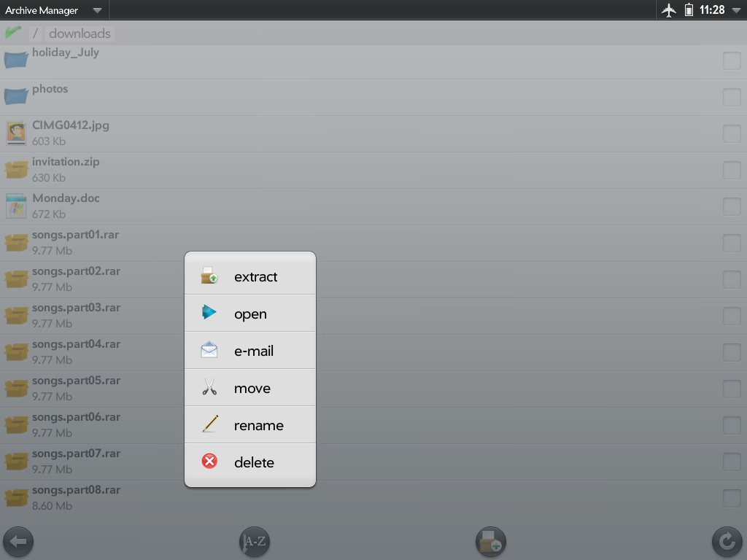The height and width of the screenshot is (560, 747).
Task: Click the downloads breadcrumb path
Action: (x=80, y=34)
